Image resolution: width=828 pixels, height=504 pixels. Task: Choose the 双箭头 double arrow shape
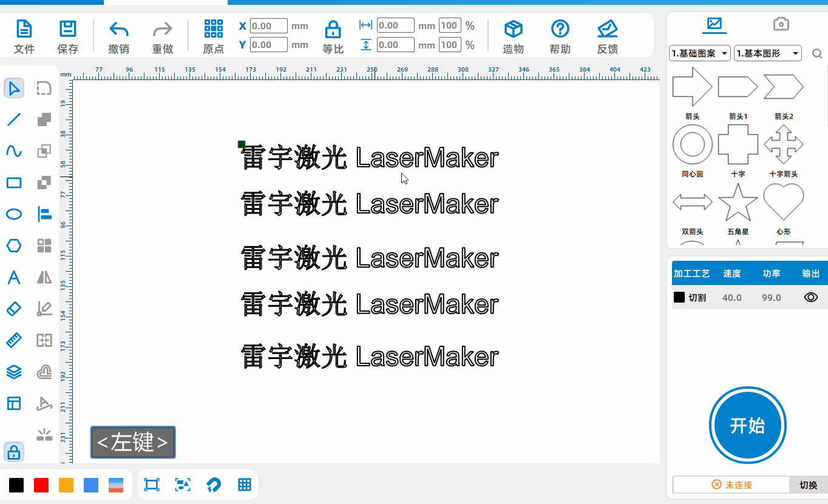coord(693,202)
